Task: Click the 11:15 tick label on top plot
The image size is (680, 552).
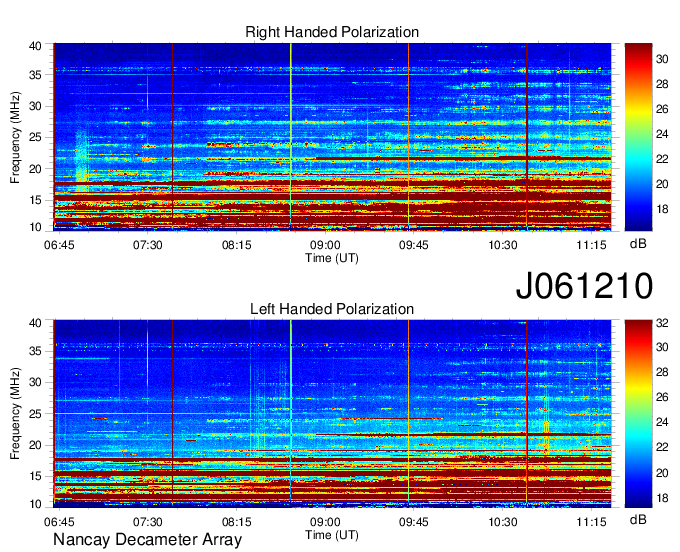Action: tap(591, 245)
